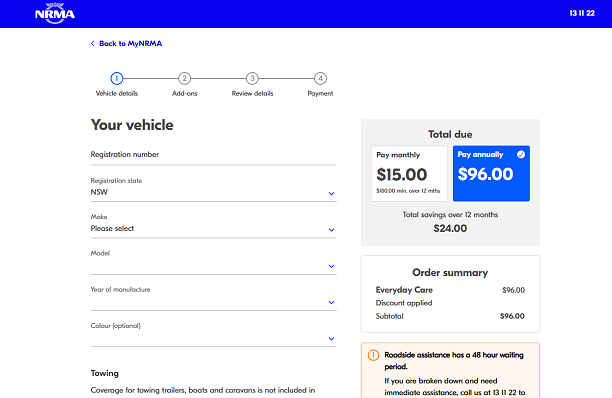Image resolution: width=612 pixels, height=398 pixels.
Task: Select step 4 Payment circle
Action: [320, 78]
